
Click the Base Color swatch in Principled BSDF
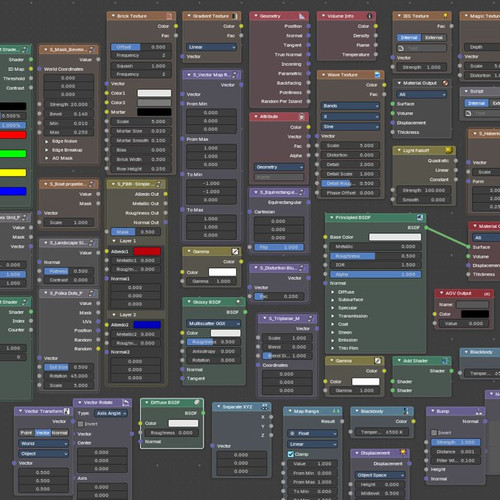[395, 237]
